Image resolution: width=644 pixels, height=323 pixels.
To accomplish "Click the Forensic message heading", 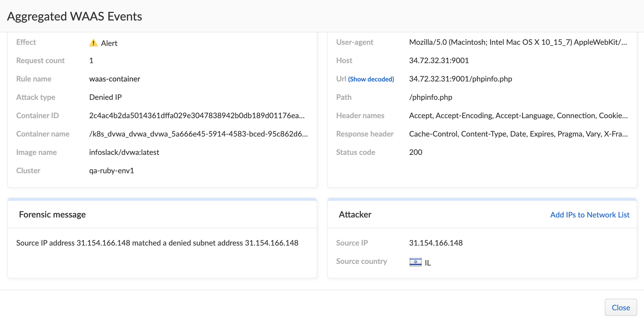I will tap(52, 215).
